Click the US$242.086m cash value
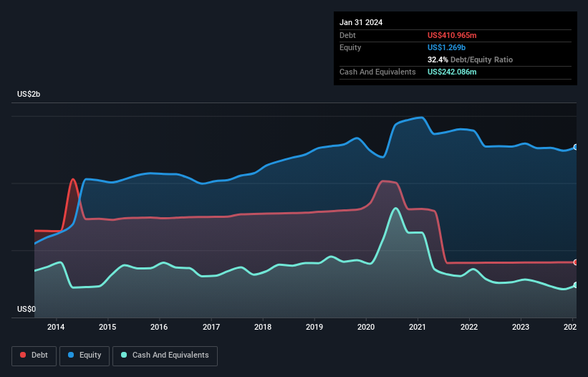 (452, 72)
